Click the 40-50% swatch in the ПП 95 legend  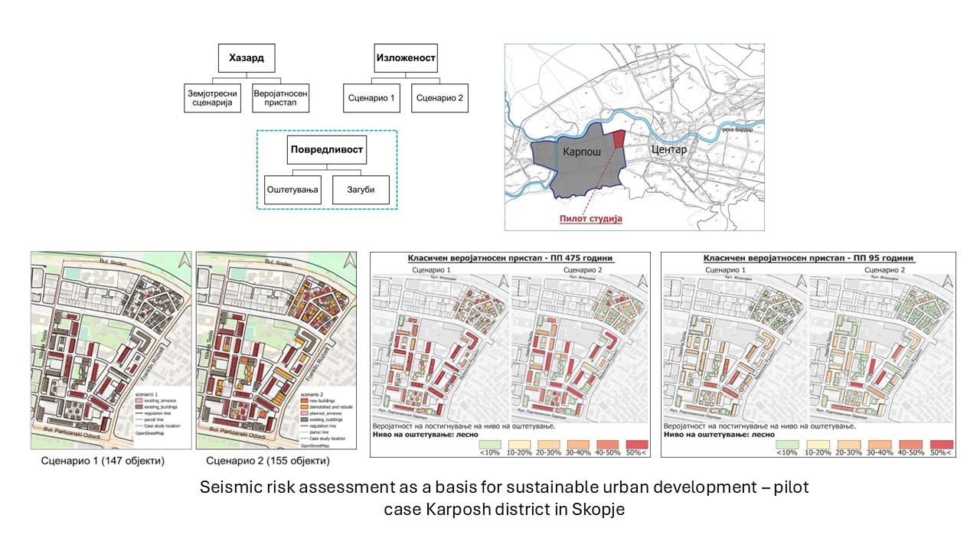coord(910,443)
